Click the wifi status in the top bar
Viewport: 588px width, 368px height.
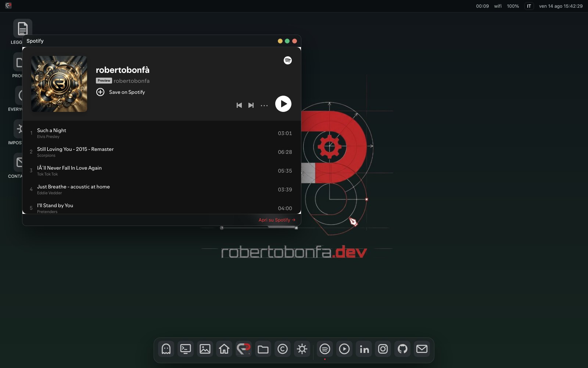(x=498, y=6)
